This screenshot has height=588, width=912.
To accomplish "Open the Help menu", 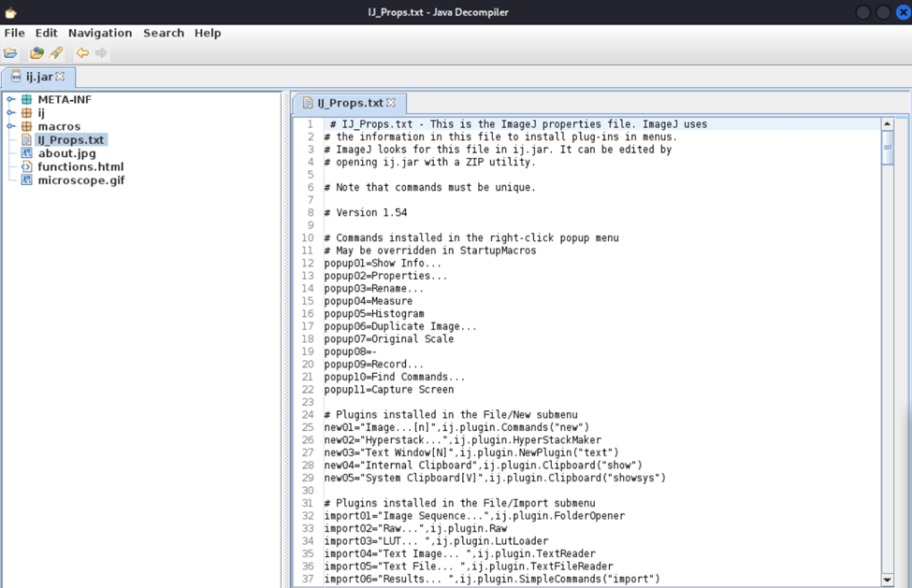I will point(208,33).
